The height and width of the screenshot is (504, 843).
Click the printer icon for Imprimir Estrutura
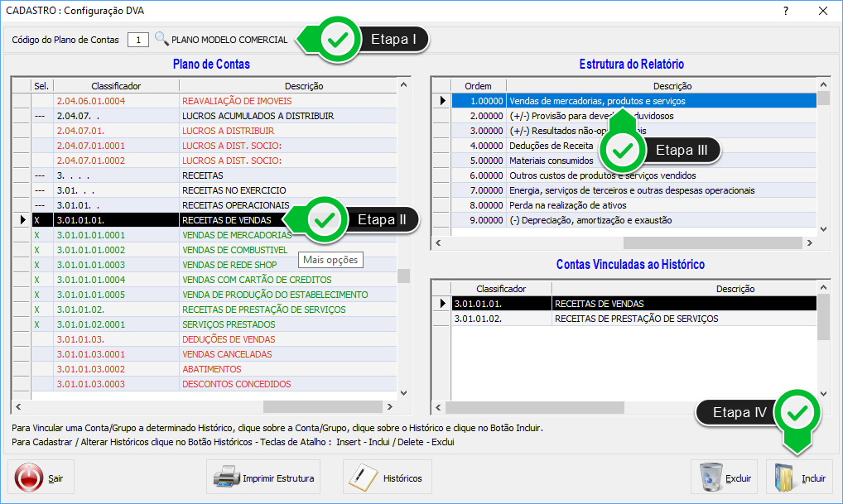pos(226,478)
